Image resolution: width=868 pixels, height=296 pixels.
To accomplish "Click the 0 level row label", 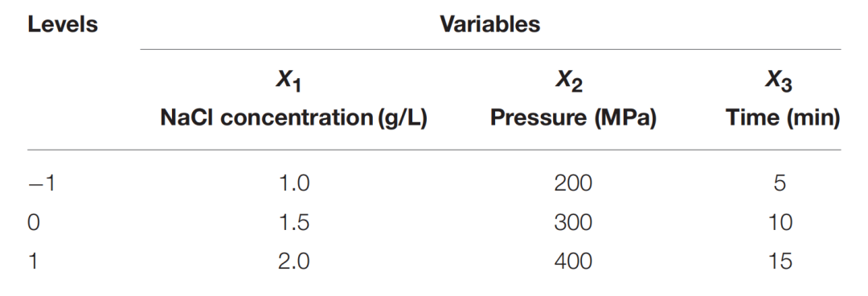I will pos(35,222).
